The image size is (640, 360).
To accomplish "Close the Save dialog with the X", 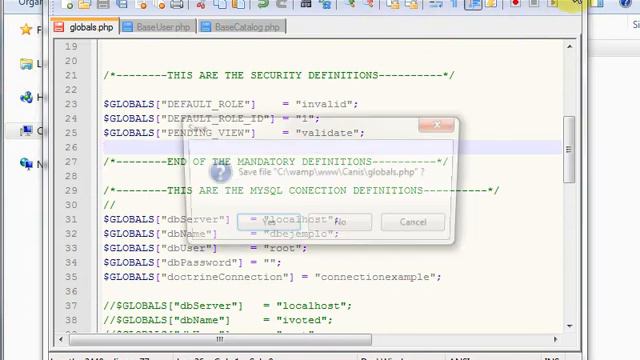I will tap(436, 124).
